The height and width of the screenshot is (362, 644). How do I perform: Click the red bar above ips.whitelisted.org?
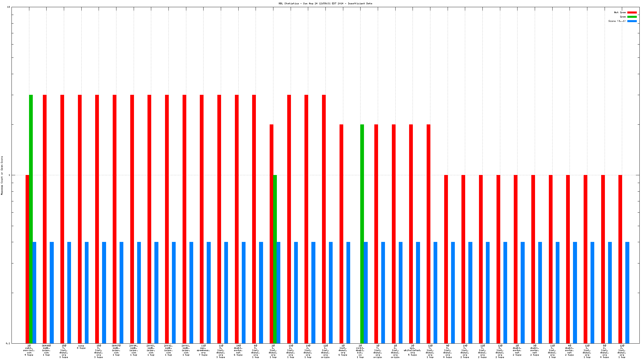(x=411, y=233)
